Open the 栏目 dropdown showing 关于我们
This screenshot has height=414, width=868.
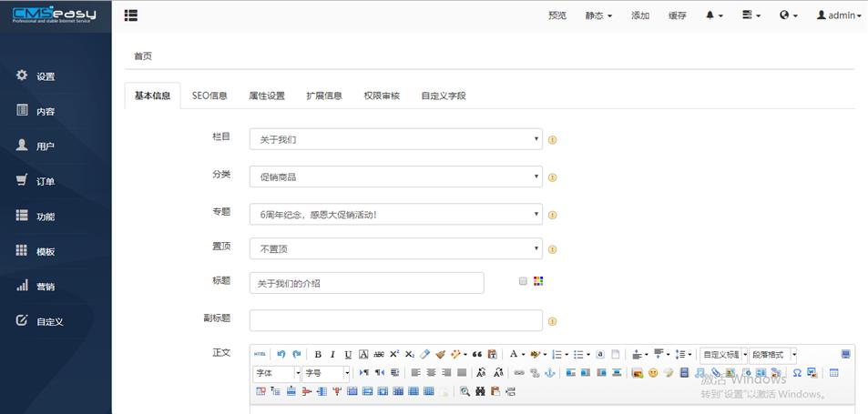pyautogui.click(x=395, y=139)
